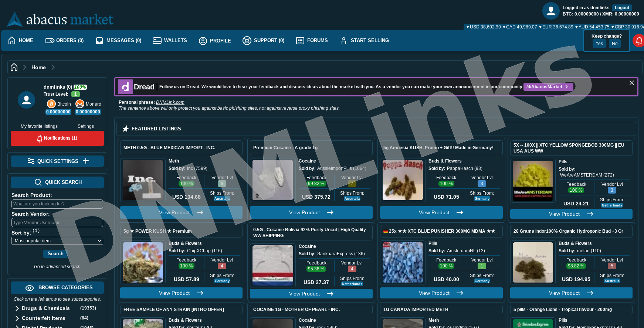The height and width of the screenshot is (328, 644).
Task: Click the chat icon beside MESSAGES
Action: coord(99,41)
